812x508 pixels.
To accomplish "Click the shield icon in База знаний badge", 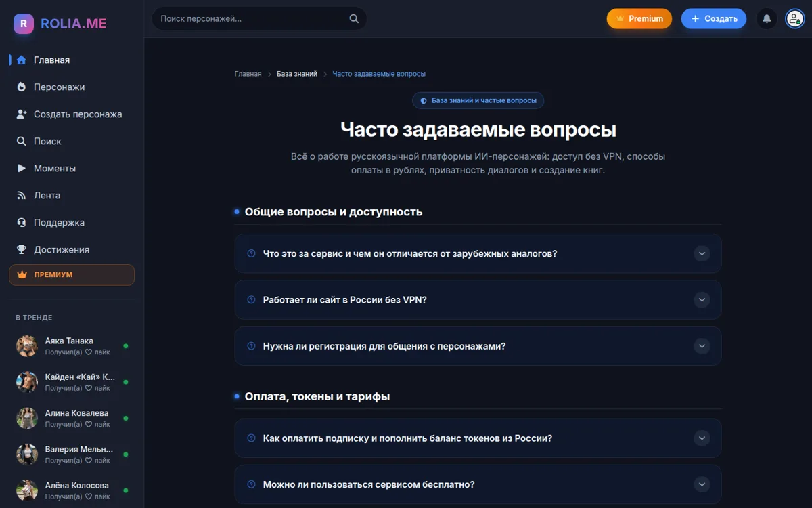I will 424,100.
